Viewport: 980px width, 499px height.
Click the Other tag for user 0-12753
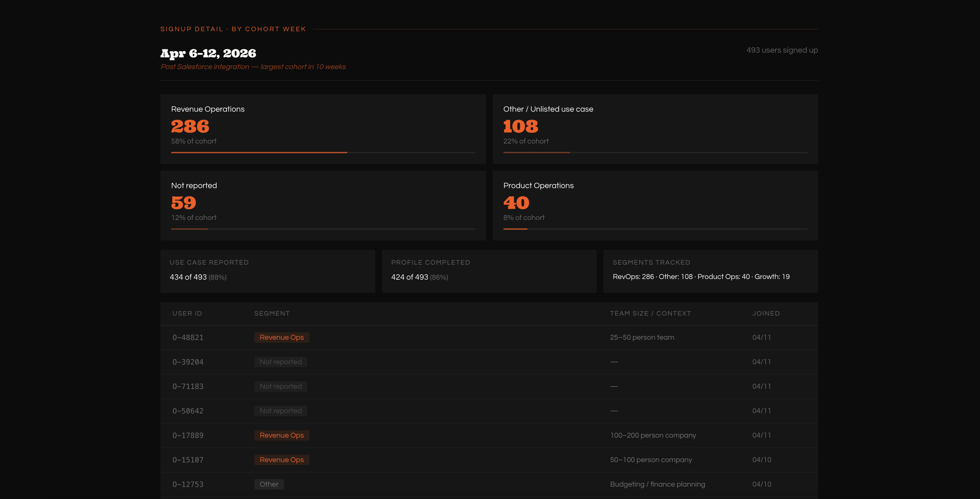(269, 484)
